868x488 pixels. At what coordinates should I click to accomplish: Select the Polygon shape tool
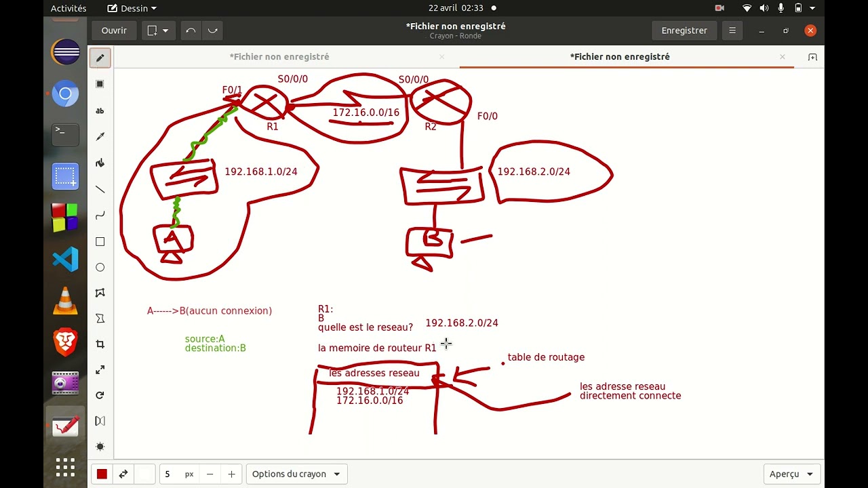(x=100, y=293)
